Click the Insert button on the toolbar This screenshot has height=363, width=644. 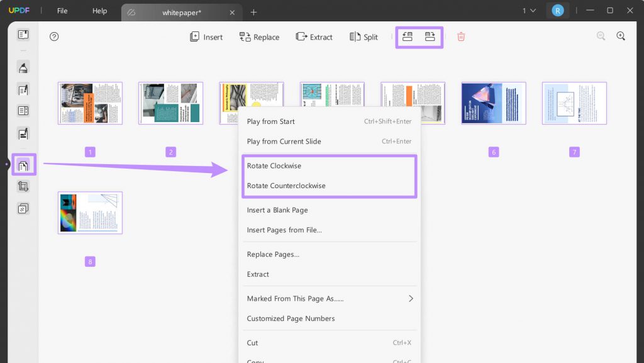point(206,36)
